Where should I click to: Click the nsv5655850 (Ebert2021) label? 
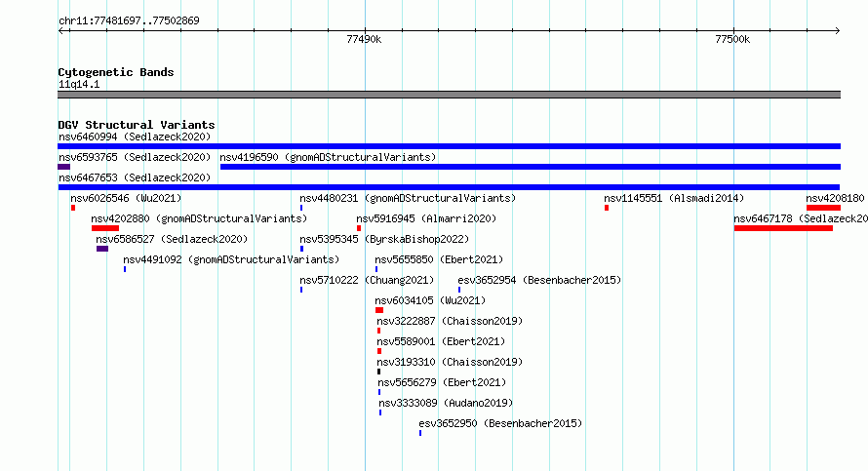tap(439, 259)
